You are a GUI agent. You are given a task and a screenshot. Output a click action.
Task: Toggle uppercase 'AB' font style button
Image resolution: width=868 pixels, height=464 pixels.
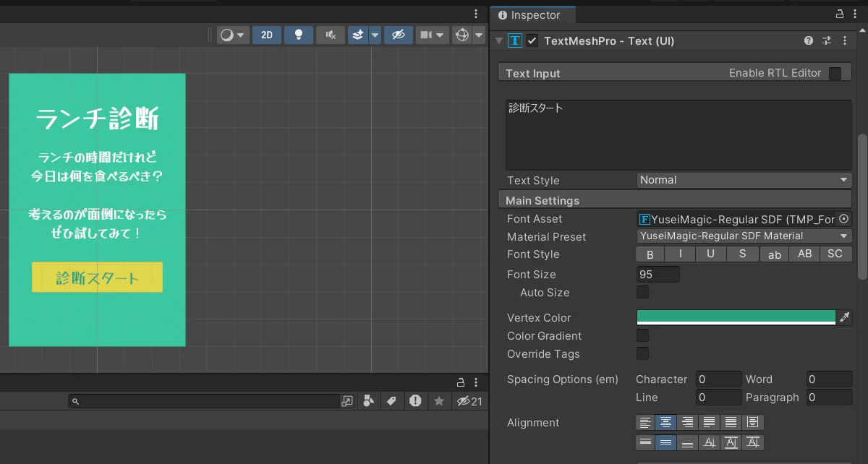point(805,254)
